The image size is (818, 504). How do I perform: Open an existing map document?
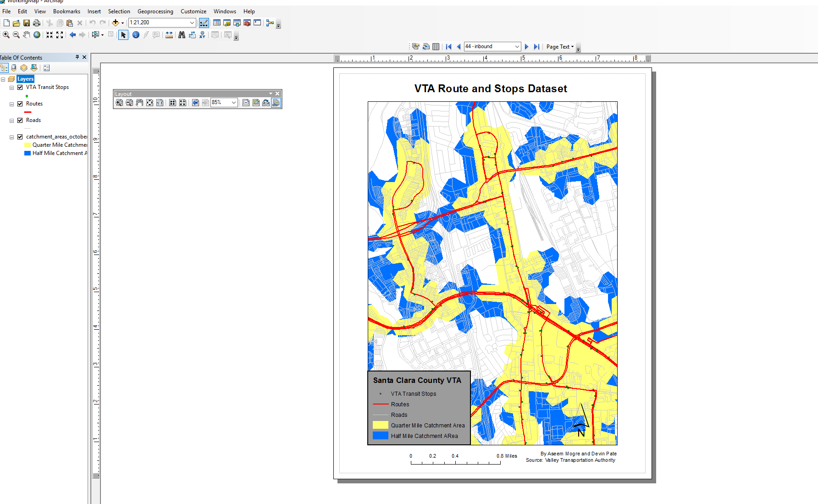click(17, 22)
